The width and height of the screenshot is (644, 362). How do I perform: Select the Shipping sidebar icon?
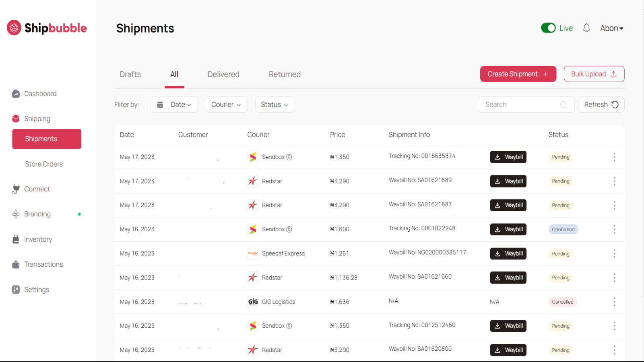(16, 118)
